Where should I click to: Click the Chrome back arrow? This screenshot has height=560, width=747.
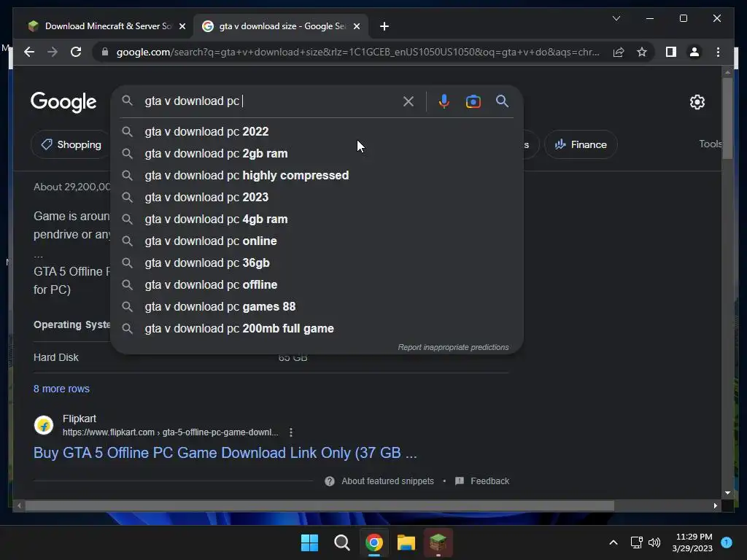coord(29,52)
